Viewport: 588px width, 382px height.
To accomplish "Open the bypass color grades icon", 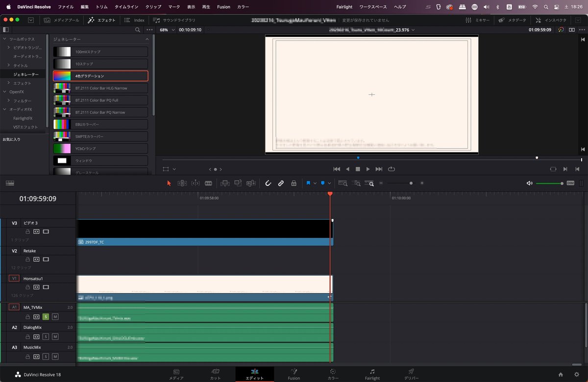I will pyautogui.click(x=561, y=30).
